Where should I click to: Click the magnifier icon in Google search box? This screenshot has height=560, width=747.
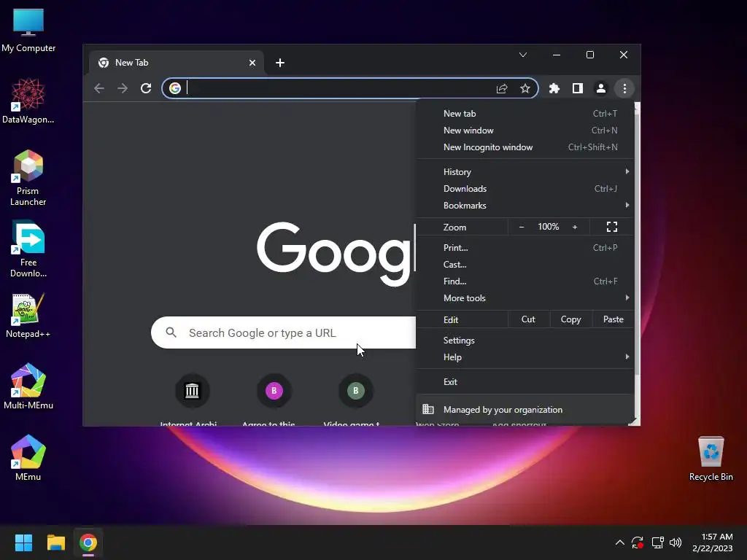tap(171, 332)
